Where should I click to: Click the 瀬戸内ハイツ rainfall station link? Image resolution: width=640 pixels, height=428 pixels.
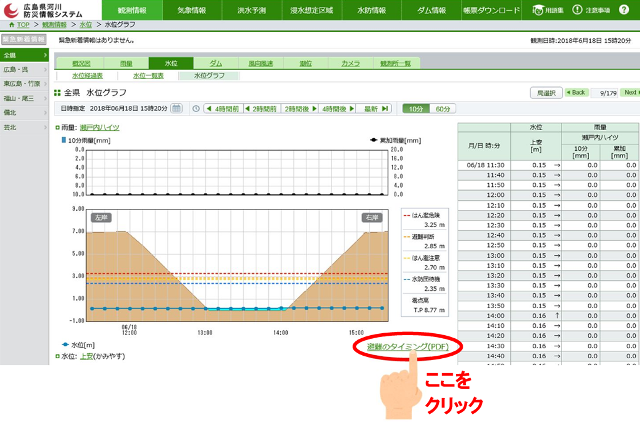100,128
